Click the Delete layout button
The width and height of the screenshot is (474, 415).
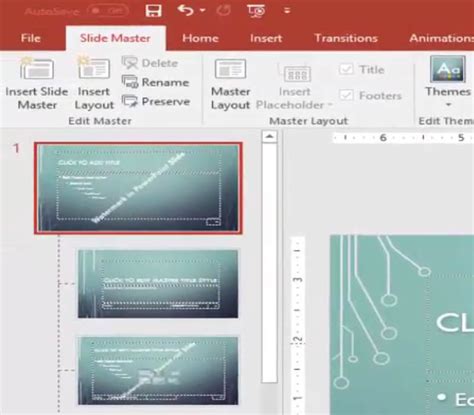coord(150,63)
